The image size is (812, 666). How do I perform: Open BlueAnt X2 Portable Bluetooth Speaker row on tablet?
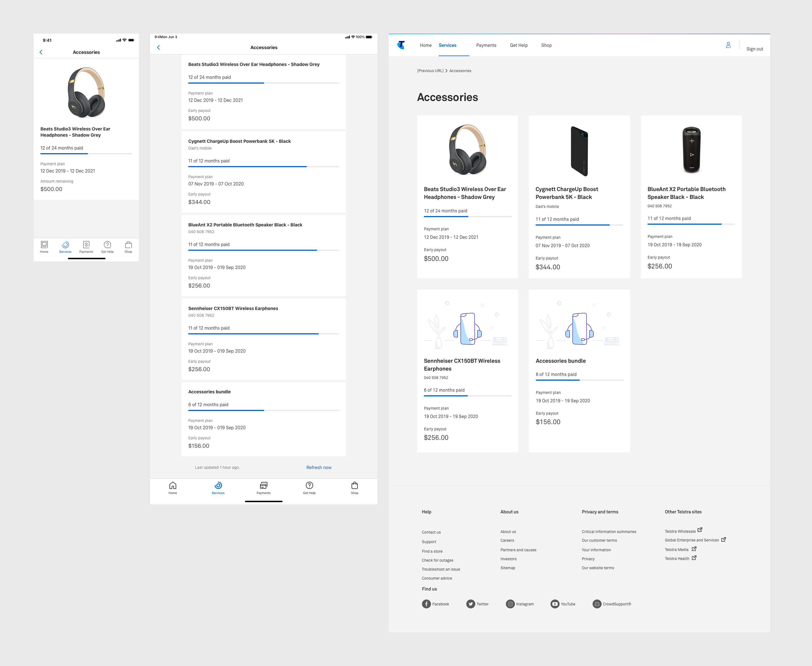264,255
